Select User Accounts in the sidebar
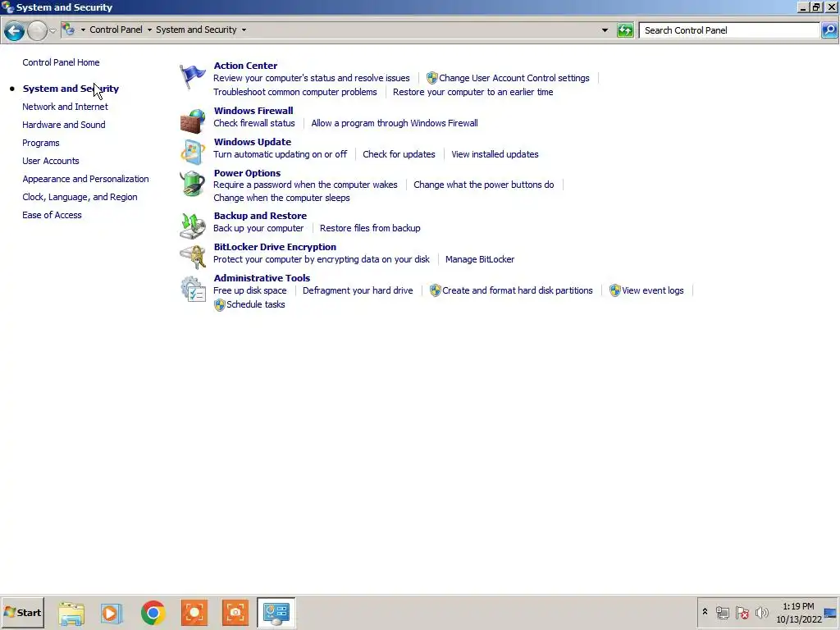Image resolution: width=840 pixels, height=630 pixels. pyautogui.click(x=50, y=161)
